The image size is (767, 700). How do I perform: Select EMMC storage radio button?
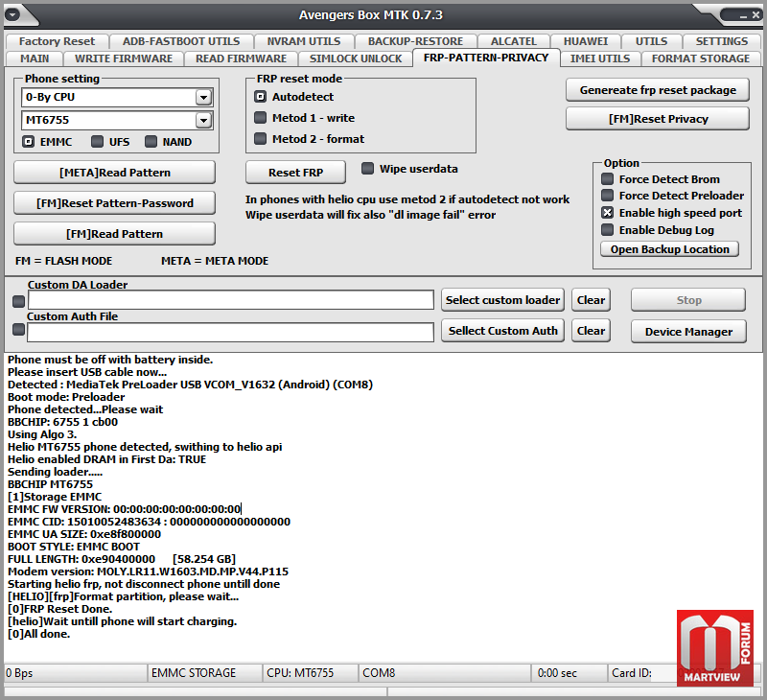coord(29,142)
